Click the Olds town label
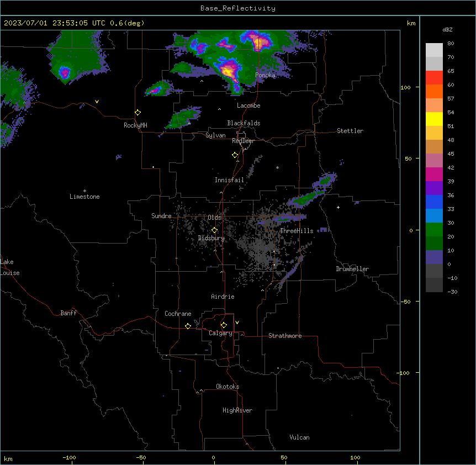This screenshot has width=476, height=465. 215,218
